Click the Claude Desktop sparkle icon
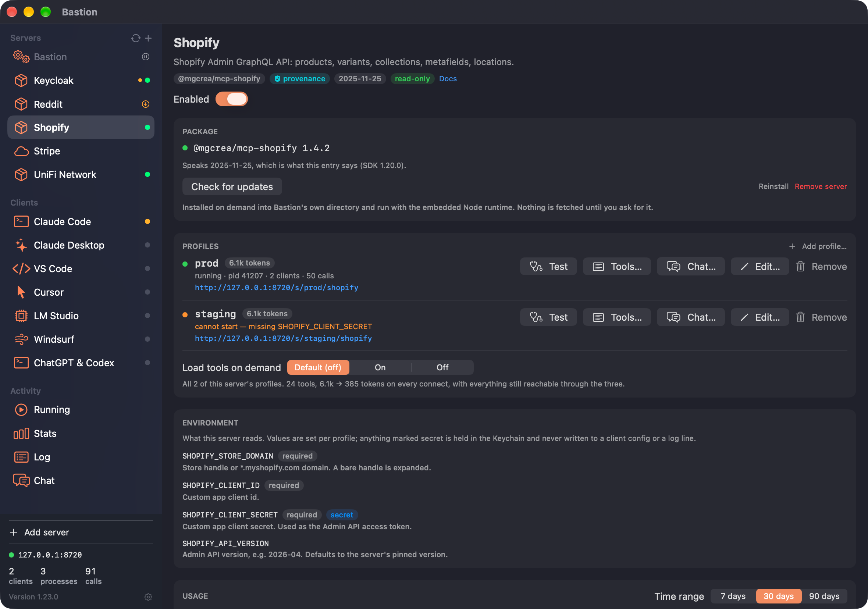 pos(21,245)
